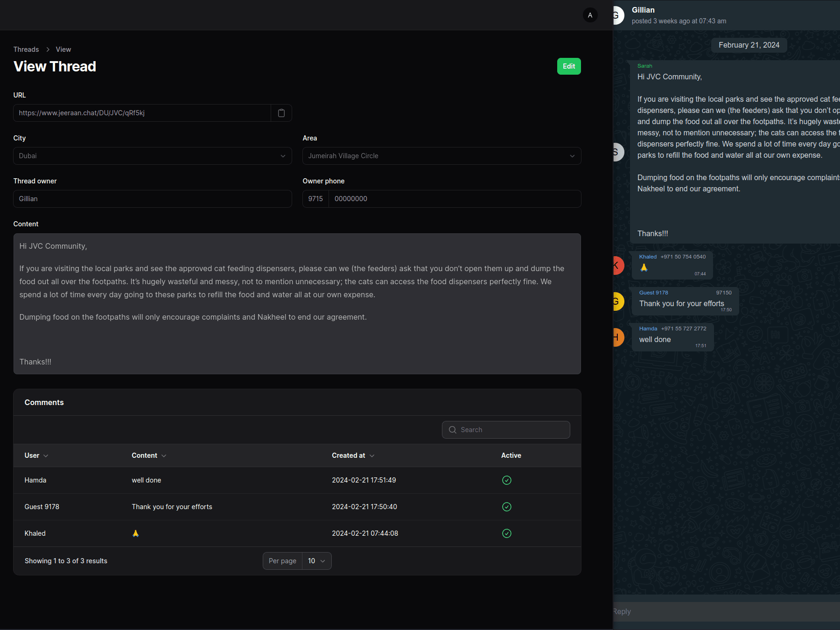840x630 pixels.
Task: Click timestamp 2024-02-21 07:44:08
Action: tap(365, 533)
